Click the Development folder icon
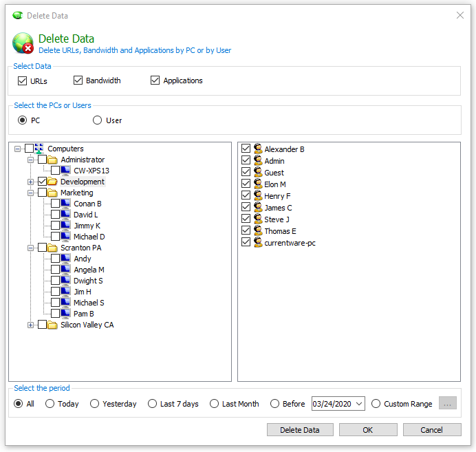 point(52,182)
